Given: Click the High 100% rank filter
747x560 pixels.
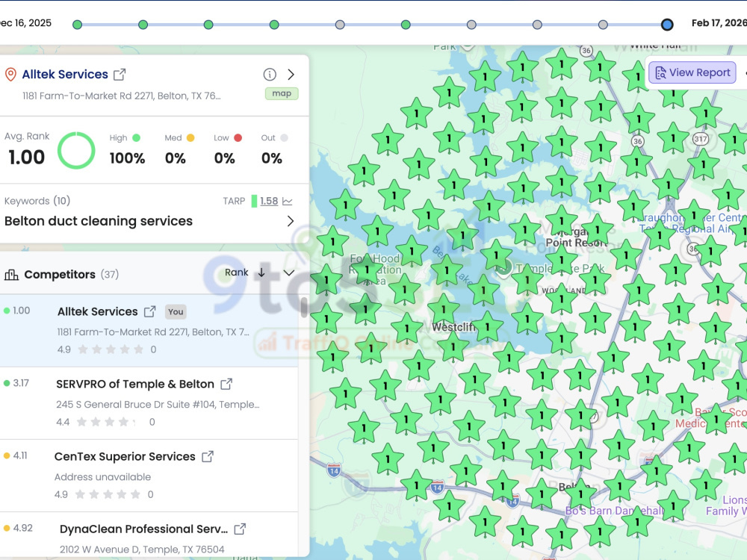Looking at the screenshot, I should tap(127, 149).
